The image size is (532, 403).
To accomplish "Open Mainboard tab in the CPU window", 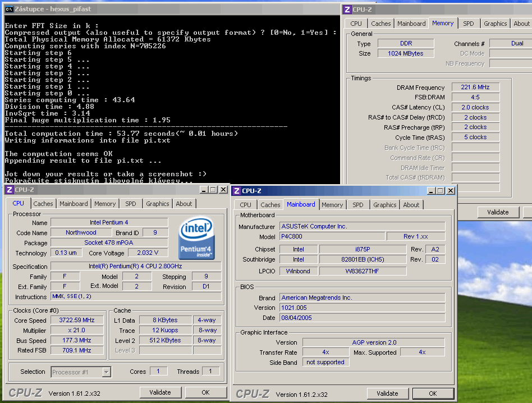I will (74, 204).
